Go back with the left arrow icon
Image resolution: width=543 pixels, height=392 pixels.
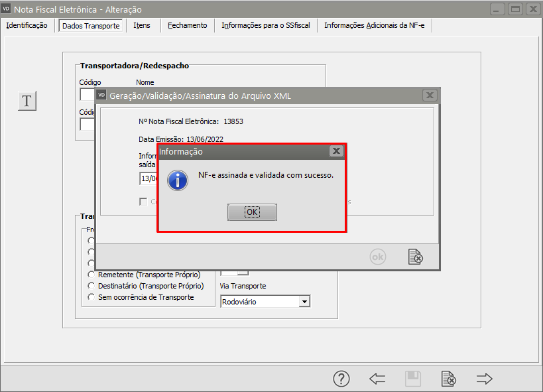[x=377, y=379]
